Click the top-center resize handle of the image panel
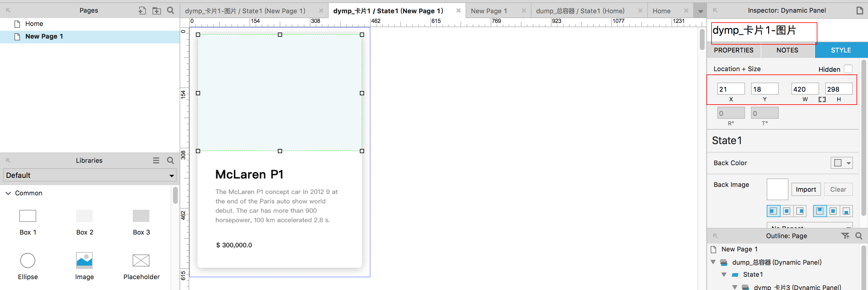Image resolution: width=868 pixels, height=290 pixels. 280,35
